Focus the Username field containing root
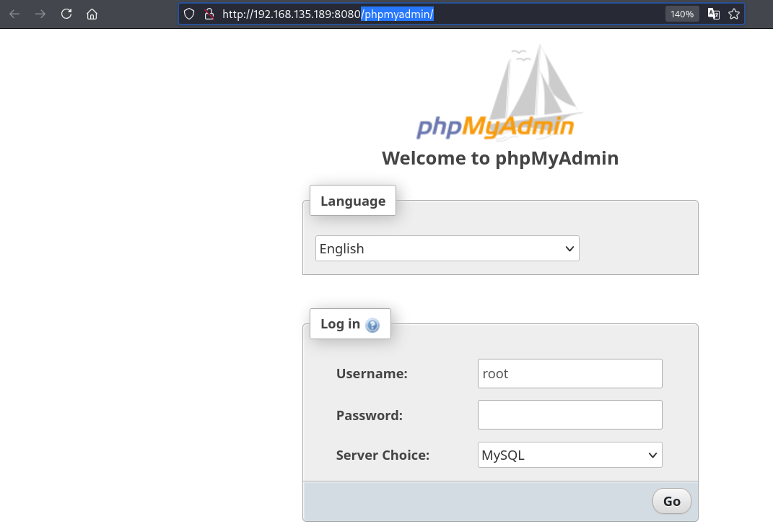The width and height of the screenshot is (773, 532). pos(570,374)
